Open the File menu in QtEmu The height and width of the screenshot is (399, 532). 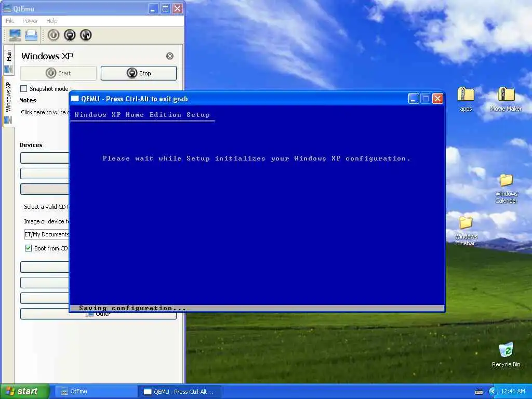pos(10,21)
